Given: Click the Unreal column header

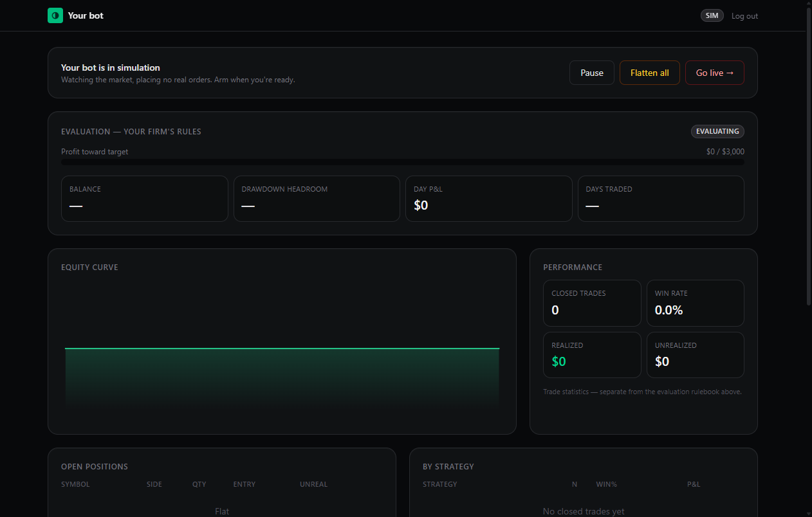Looking at the screenshot, I should (x=313, y=484).
